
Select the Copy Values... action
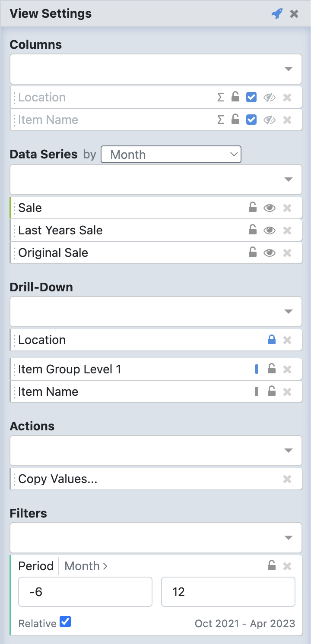click(58, 479)
